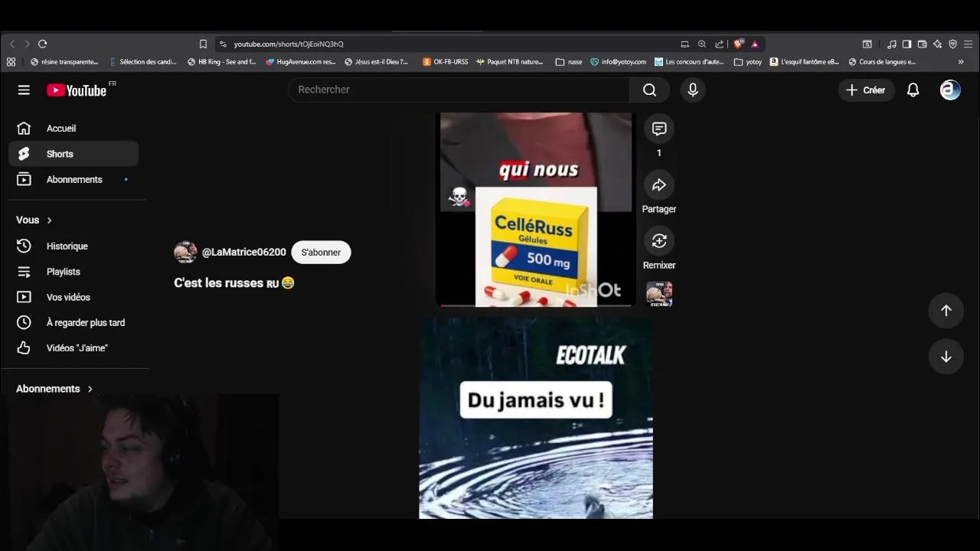Open Vos vidéos in the sidebar
980x551 pixels.
click(73, 297)
